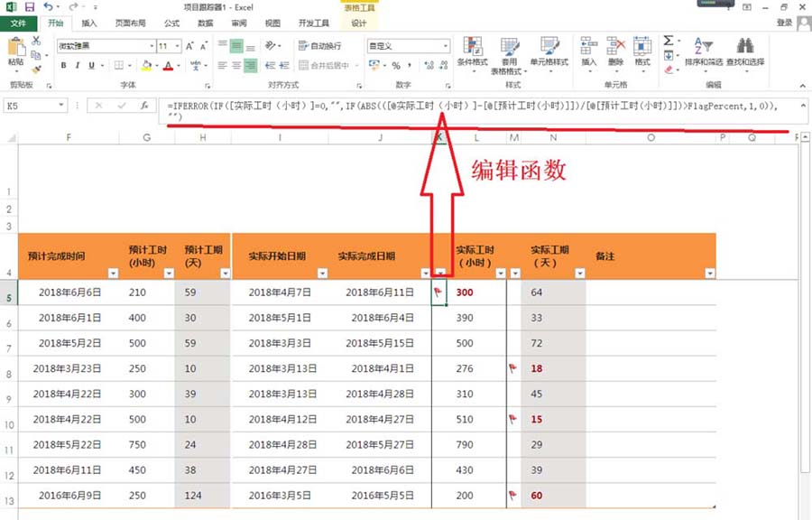Click the 合并后居中 merge cells button
Screen dimensions: 812x520
point(328,65)
